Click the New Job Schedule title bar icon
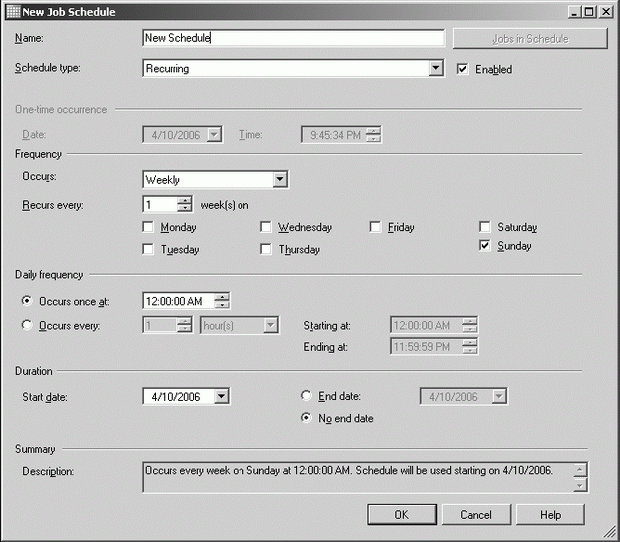Viewport: 620px width, 542px height. point(13,12)
